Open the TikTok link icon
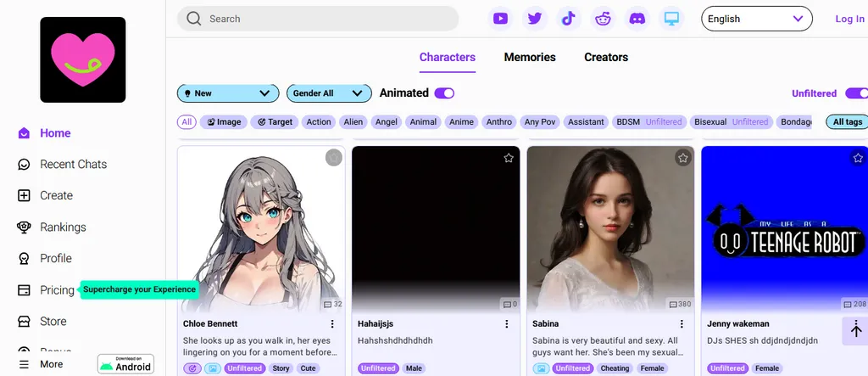This screenshot has width=868, height=376. pos(569,19)
